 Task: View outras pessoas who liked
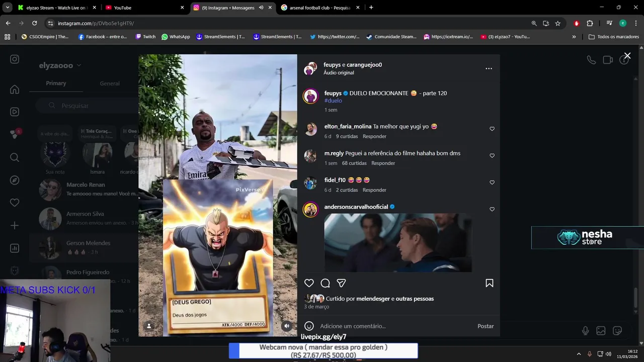tap(415, 299)
